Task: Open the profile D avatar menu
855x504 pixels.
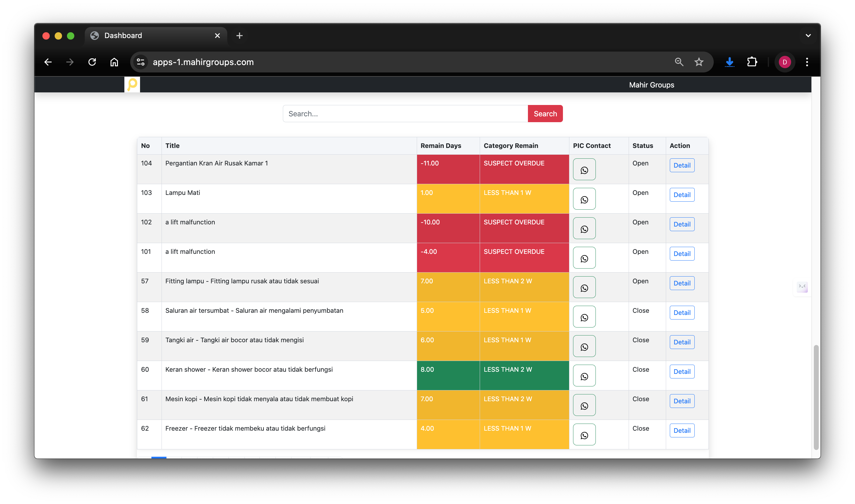Action: (784, 62)
